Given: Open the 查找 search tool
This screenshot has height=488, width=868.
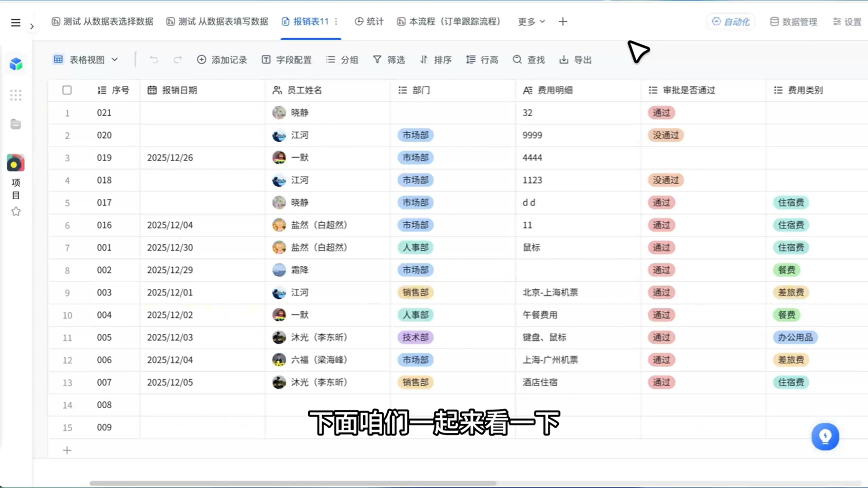Looking at the screenshot, I should tap(529, 60).
